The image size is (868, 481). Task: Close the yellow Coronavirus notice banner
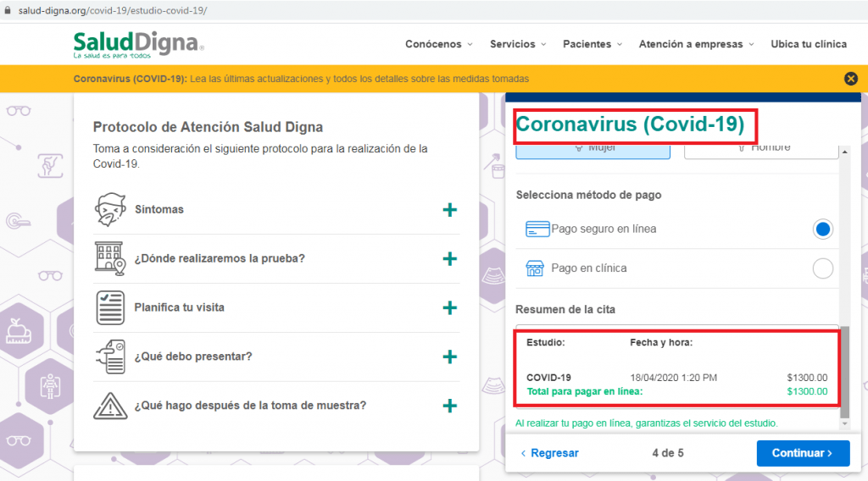point(851,79)
